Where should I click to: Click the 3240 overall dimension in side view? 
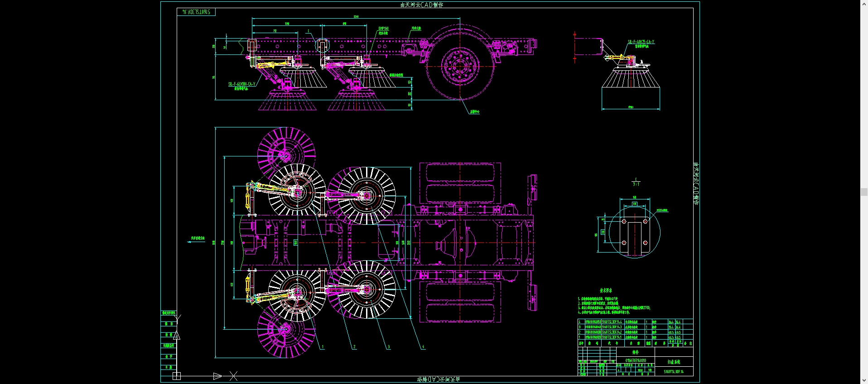coord(356,17)
